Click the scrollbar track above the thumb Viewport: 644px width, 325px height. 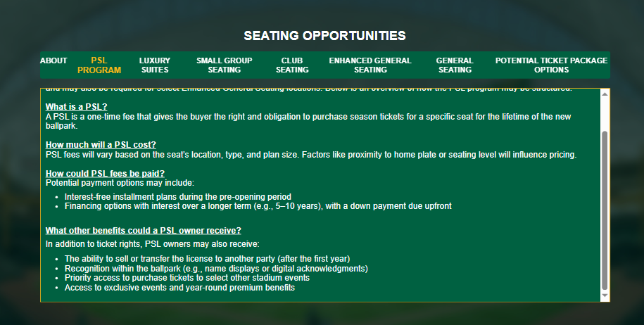605,113
